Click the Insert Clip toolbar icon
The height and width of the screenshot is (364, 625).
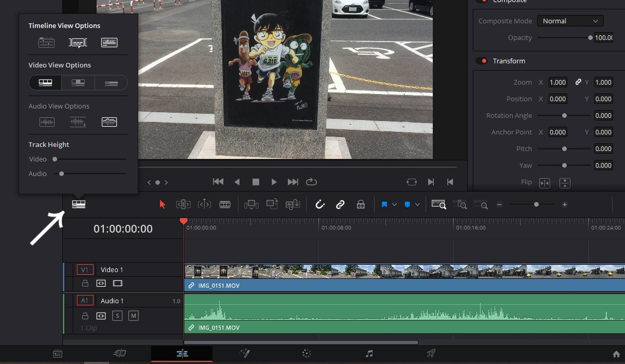pyautogui.click(x=251, y=205)
